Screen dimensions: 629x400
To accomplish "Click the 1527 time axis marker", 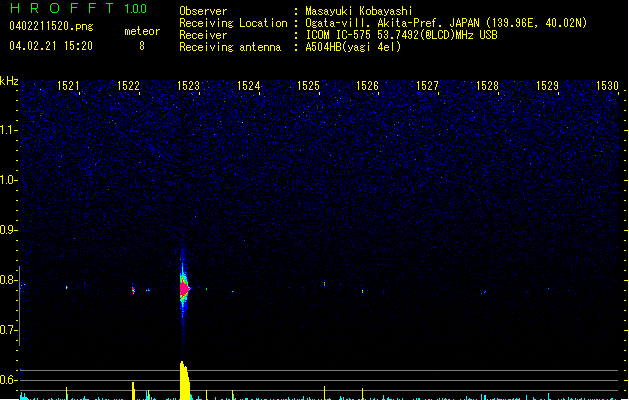I will point(427,86).
